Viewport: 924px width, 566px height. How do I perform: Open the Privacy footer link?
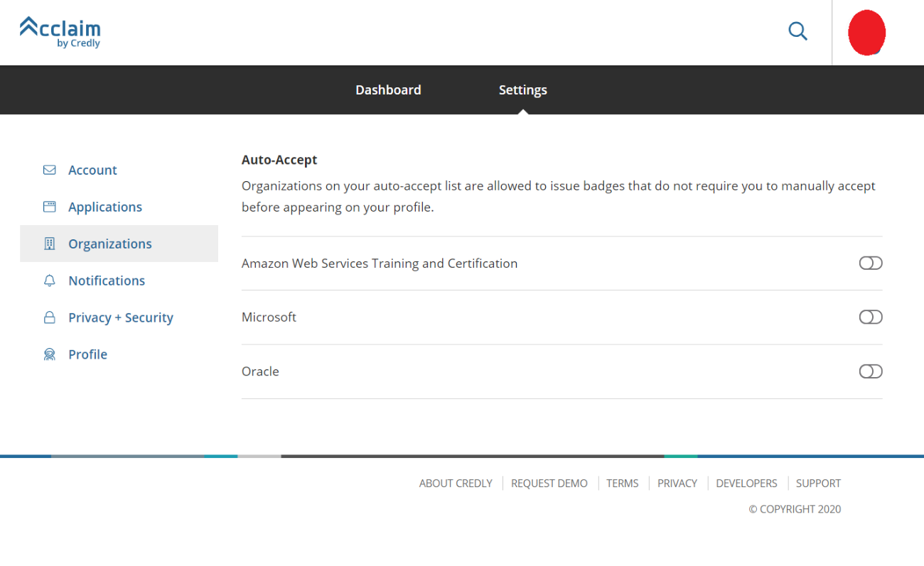(677, 484)
